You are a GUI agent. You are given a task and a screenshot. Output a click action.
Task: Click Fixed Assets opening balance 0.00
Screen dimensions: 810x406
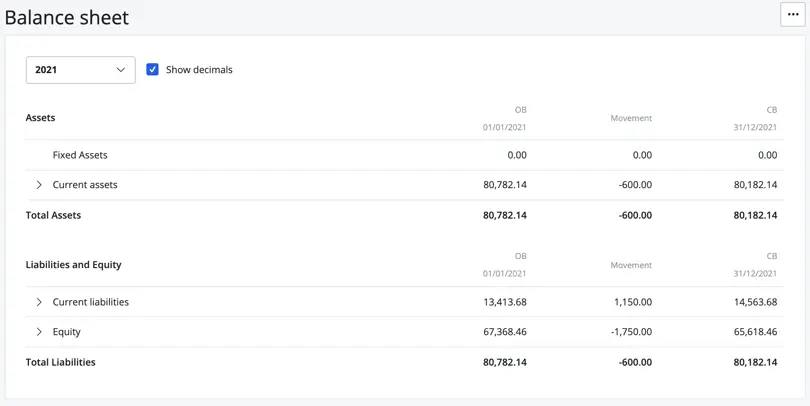pos(517,155)
